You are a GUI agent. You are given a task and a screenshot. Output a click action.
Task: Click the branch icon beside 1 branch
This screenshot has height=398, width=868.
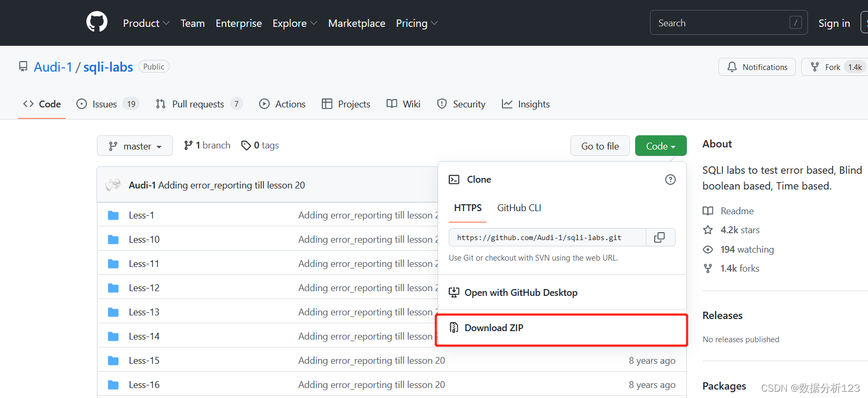pos(188,145)
